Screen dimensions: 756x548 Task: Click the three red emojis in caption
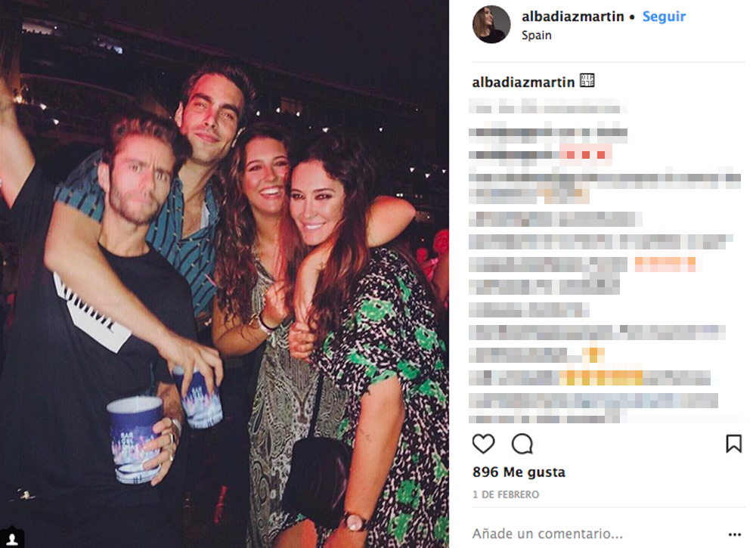tap(586, 155)
